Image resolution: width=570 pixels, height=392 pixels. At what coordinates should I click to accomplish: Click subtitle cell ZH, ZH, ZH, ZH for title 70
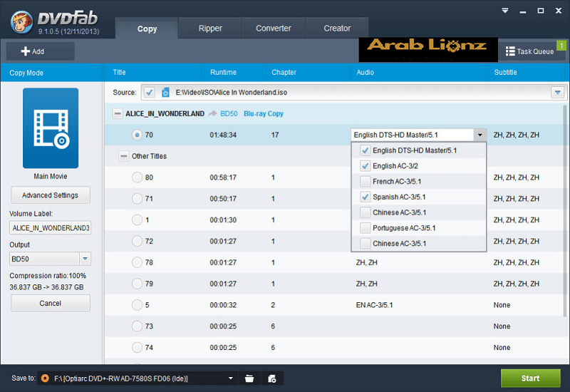[516, 135]
